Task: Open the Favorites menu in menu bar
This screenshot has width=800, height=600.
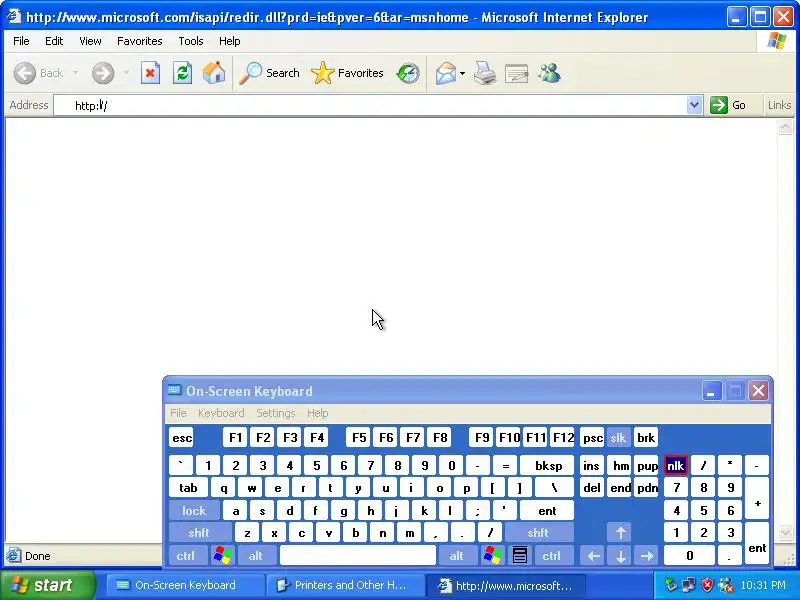Action: 139,41
